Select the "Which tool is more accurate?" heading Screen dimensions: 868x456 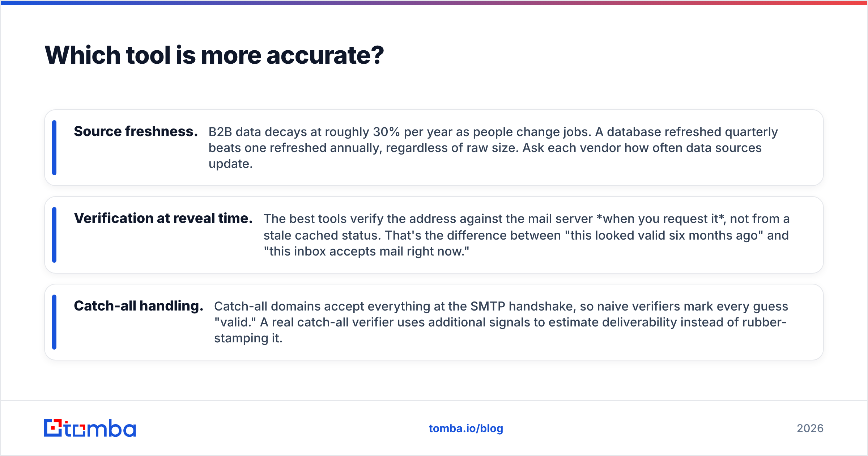pyautogui.click(x=214, y=55)
